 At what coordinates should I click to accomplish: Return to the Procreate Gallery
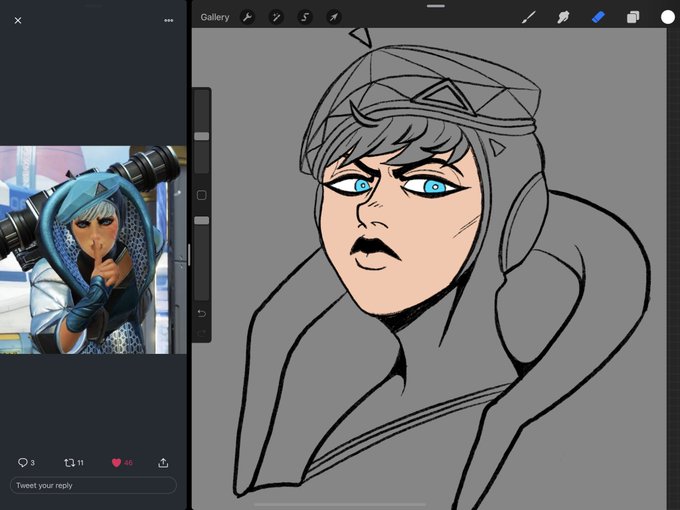215,17
